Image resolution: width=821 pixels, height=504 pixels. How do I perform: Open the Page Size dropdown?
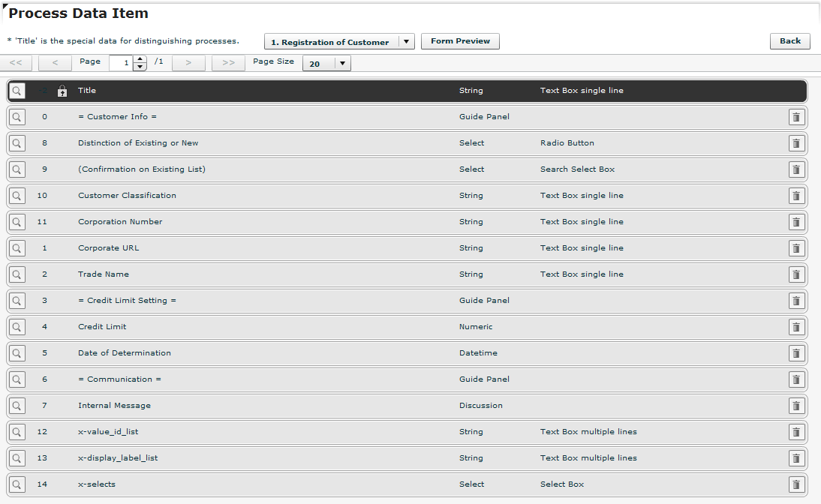tap(326, 63)
